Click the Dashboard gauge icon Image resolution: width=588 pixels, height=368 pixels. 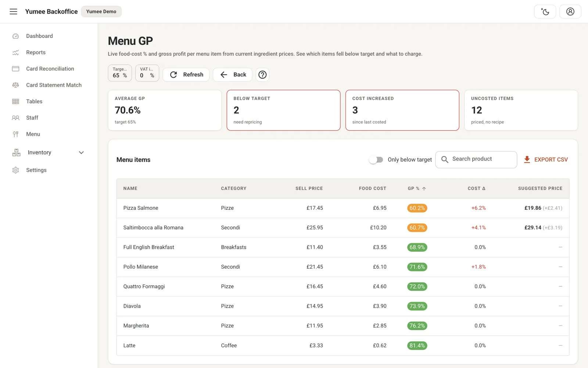pyautogui.click(x=15, y=36)
